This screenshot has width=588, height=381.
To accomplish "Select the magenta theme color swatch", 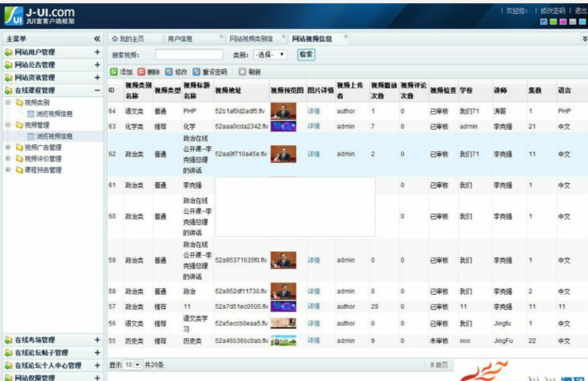I will (563, 22).
